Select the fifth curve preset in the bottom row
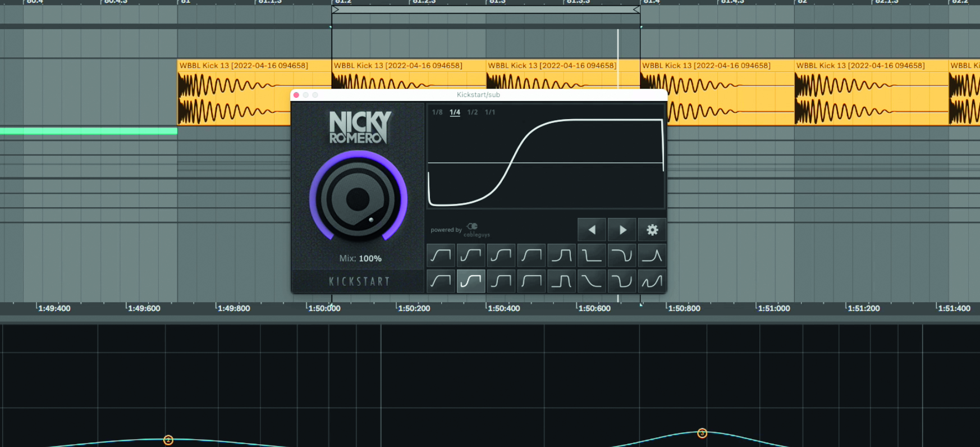The image size is (980, 447). (x=561, y=281)
